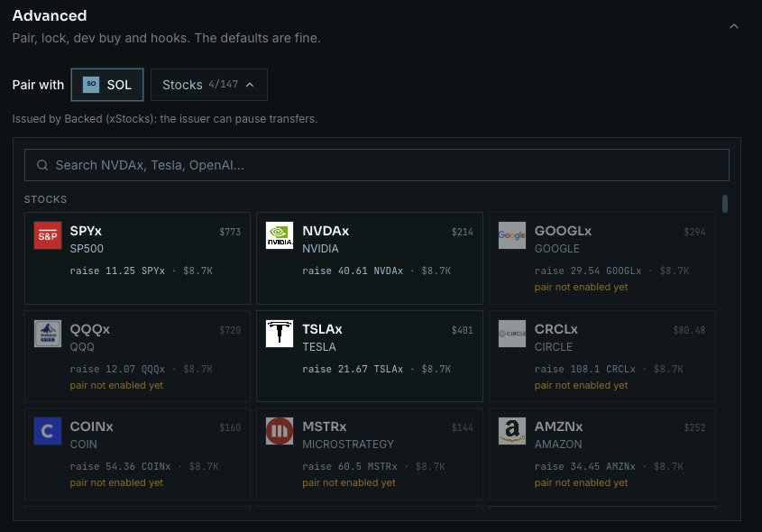Screen dimensions: 762x532
Task: Click the CRCLx price $80.48
Action: (x=689, y=330)
